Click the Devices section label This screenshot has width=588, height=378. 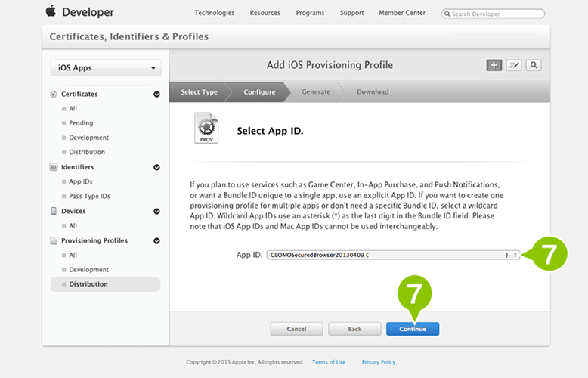(73, 211)
